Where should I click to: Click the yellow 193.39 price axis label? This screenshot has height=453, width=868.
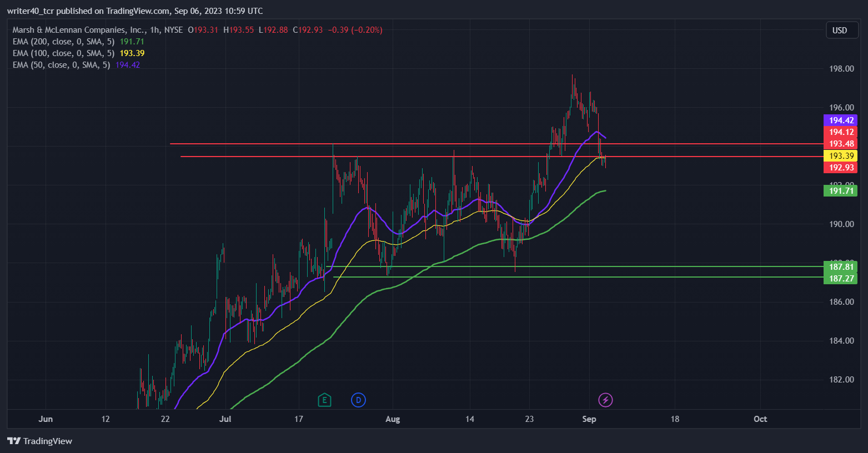tap(841, 156)
